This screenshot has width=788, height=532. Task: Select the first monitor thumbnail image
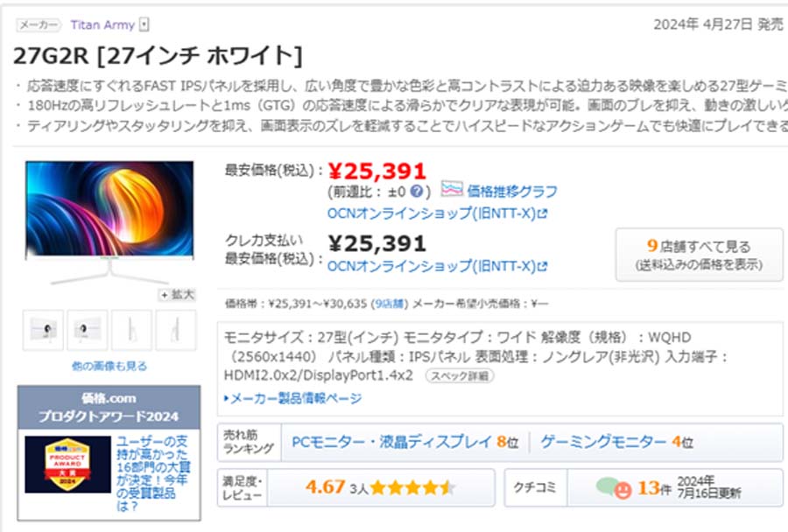(x=43, y=330)
